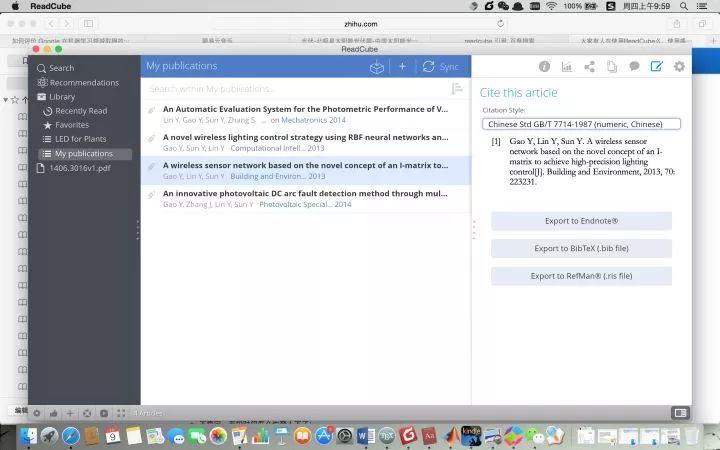Click the help lifebuoy icon in bottom toolbar
Screen dimensions: 720x450
click(87, 413)
